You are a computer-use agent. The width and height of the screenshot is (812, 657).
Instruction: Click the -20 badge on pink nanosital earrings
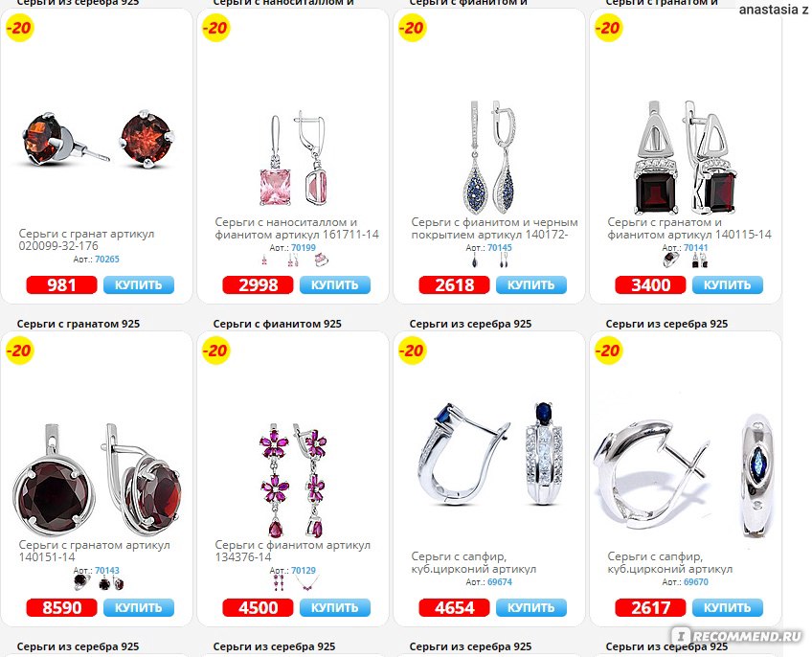pos(215,28)
